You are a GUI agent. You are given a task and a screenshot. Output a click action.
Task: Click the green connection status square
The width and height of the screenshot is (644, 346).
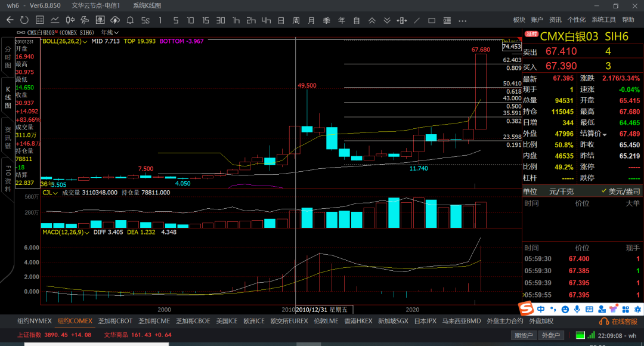tap(580, 335)
